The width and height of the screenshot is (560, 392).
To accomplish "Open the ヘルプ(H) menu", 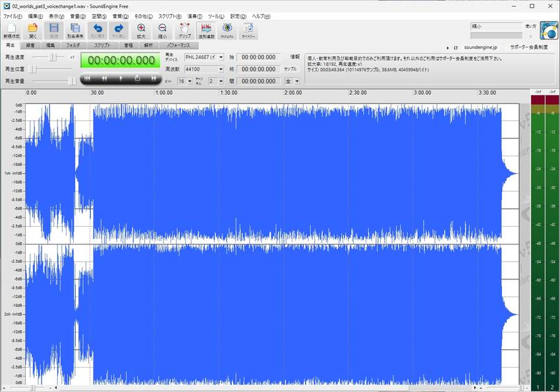I will click(x=261, y=16).
